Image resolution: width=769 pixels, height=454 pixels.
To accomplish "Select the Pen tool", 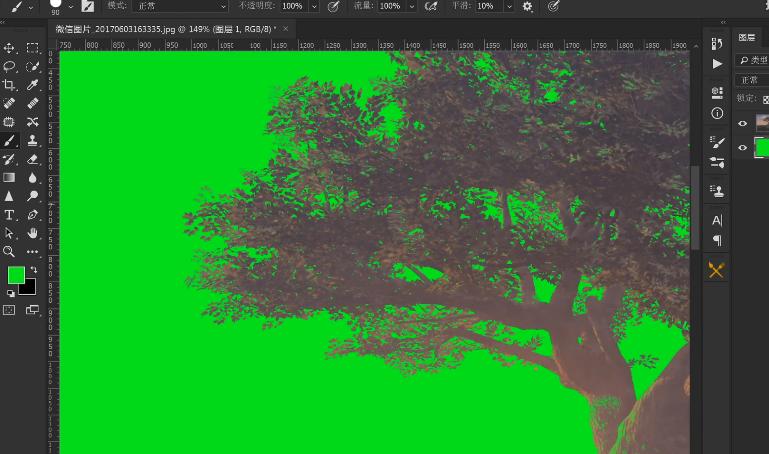I will point(32,215).
